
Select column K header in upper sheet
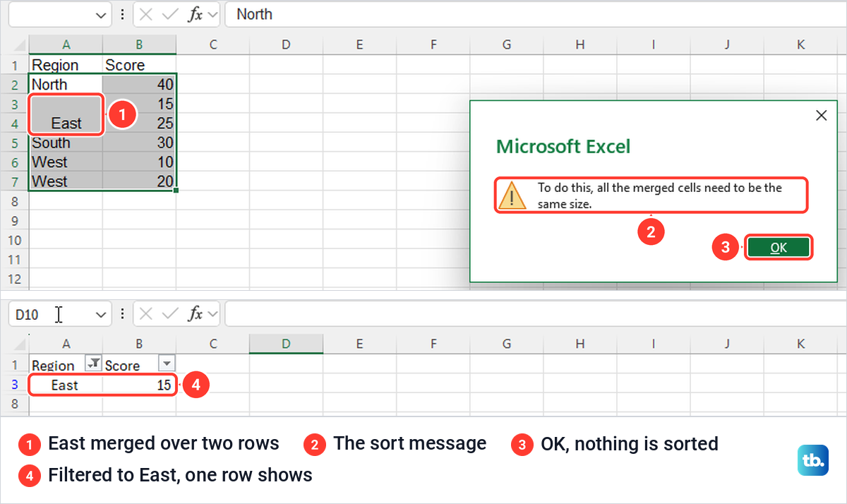(800, 44)
